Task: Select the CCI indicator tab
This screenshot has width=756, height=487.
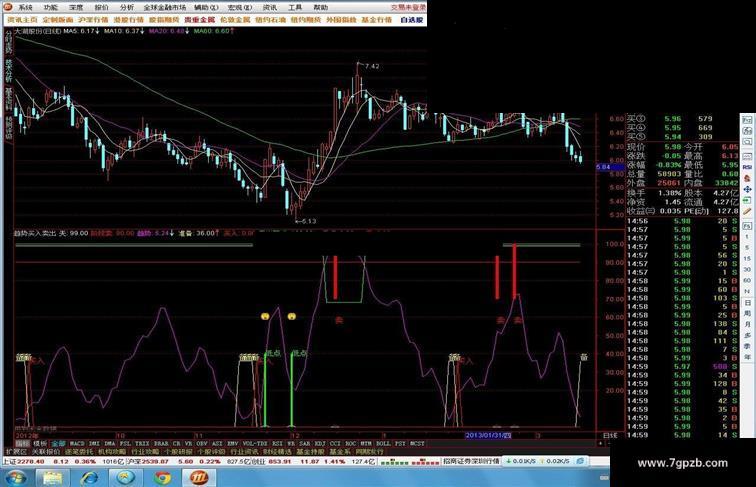Action: (x=336, y=443)
